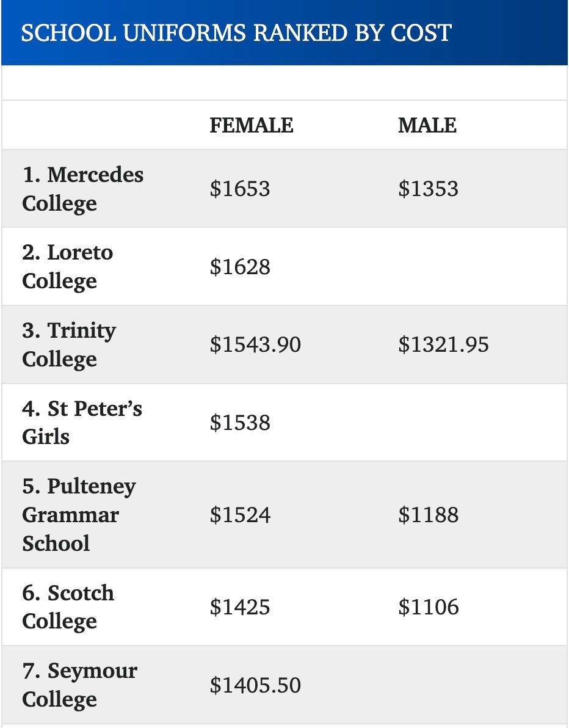Click Pulteney Grammar female price $1524
The width and height of the screenshot is (569, 728).
[x=239, y=515]
